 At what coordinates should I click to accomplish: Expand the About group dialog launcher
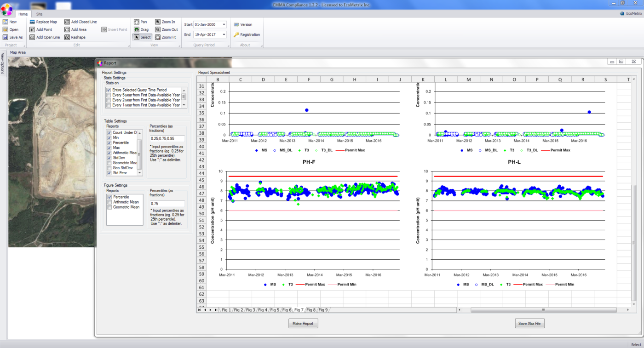[262, 45]
